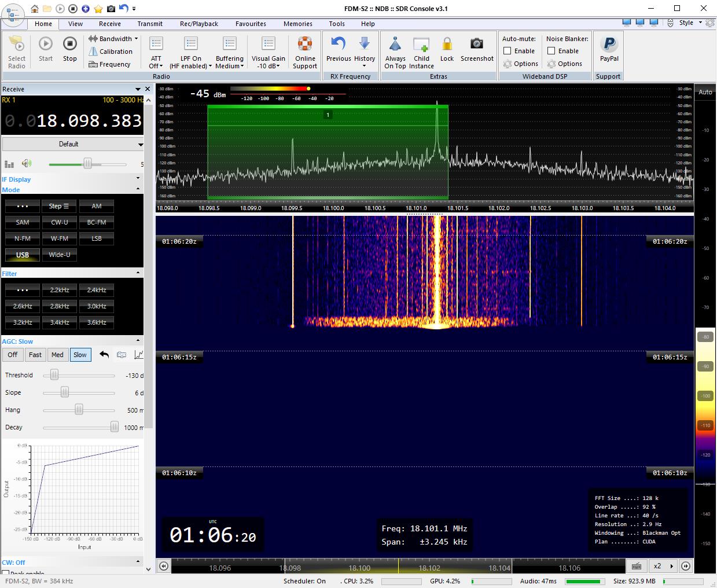Choose the 2.4kHz filter button

tap(97, 290)
